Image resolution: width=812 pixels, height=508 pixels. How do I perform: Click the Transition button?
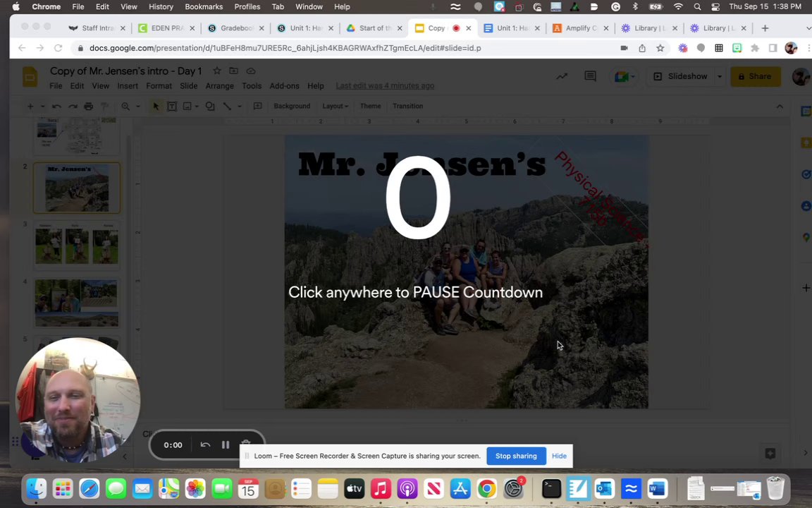click(x=407, y=107)
